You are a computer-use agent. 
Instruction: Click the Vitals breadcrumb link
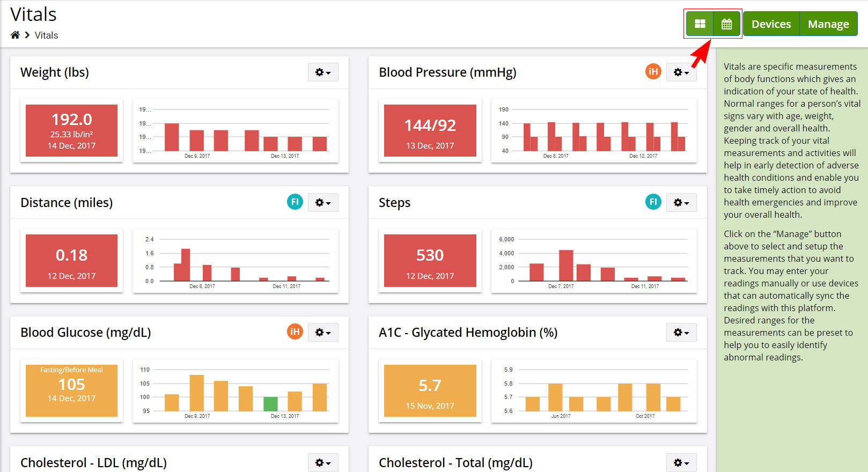pos(46,35)
